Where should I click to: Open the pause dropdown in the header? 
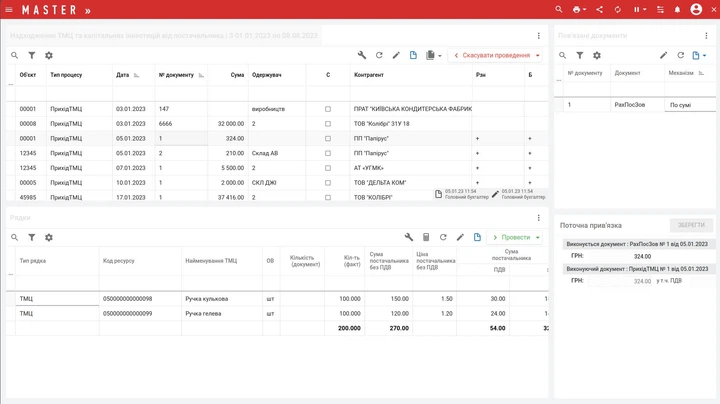pos(640,9)
